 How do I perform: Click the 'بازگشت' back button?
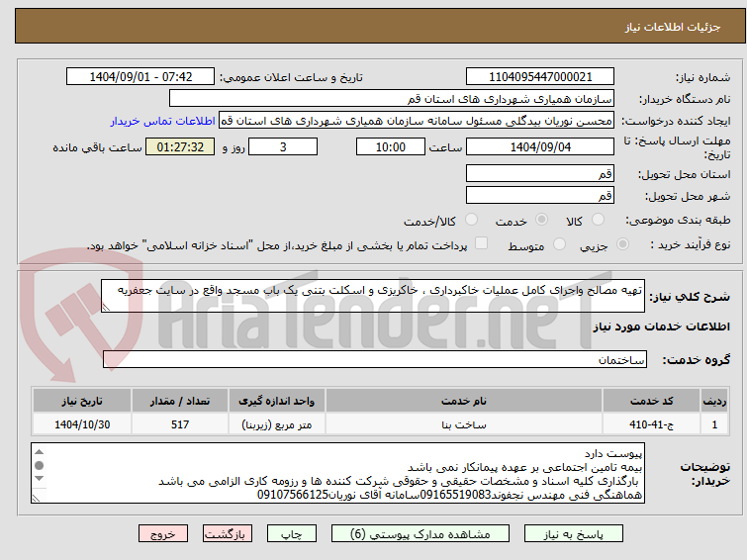point(228,534)
